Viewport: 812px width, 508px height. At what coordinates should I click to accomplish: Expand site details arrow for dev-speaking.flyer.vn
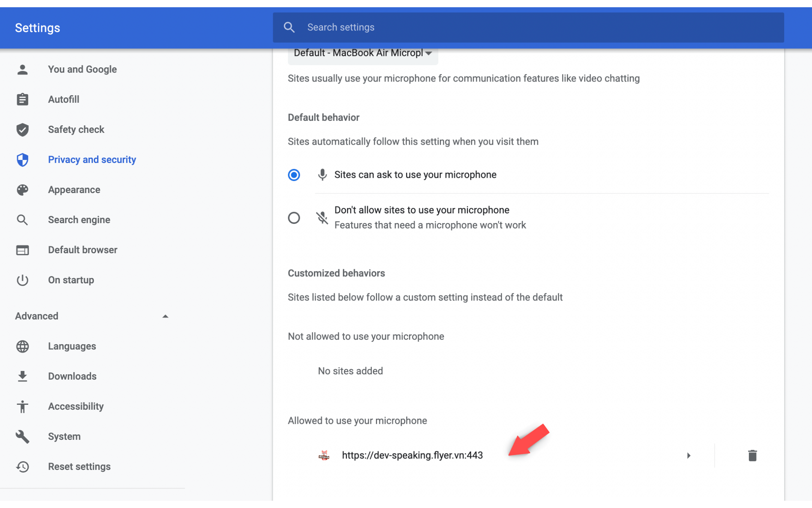pyautogui.click(x=688, y=455)
